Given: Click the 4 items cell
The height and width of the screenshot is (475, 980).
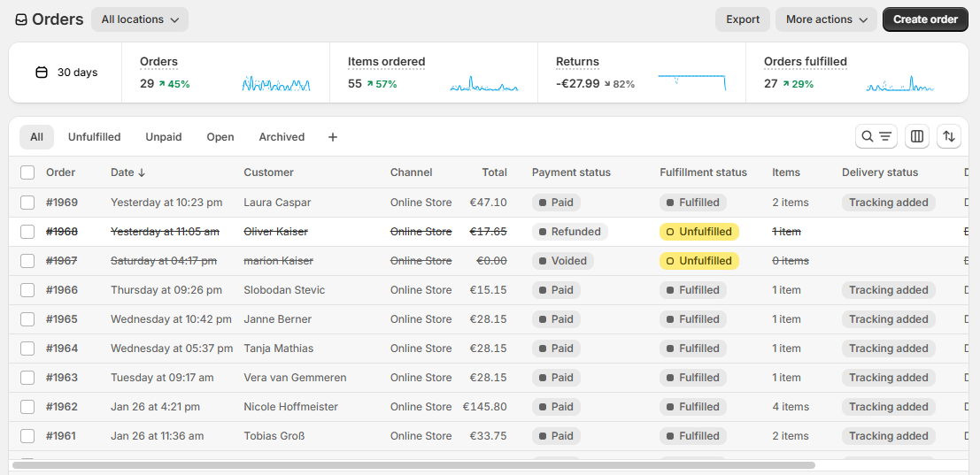Looking at the screenshot, I should (791, 407).
